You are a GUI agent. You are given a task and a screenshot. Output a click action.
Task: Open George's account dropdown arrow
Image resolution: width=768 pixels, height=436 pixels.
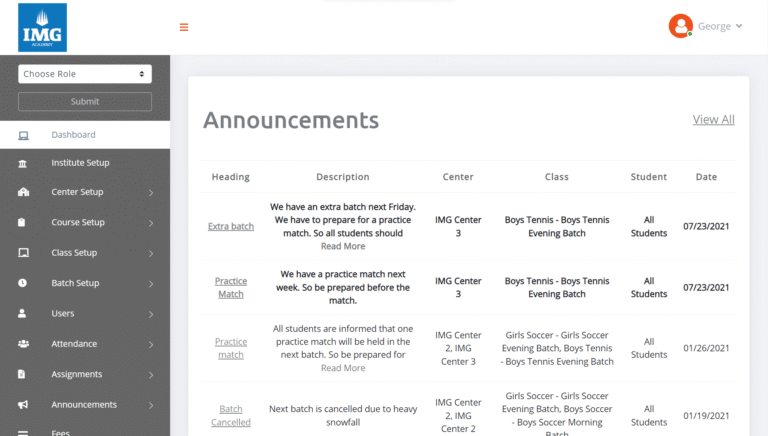(739, 26)
